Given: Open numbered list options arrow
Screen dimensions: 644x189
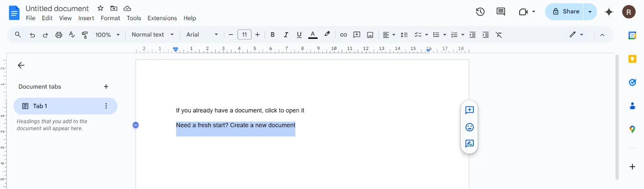Looking at the screenshot, I should tap(463, 35).
